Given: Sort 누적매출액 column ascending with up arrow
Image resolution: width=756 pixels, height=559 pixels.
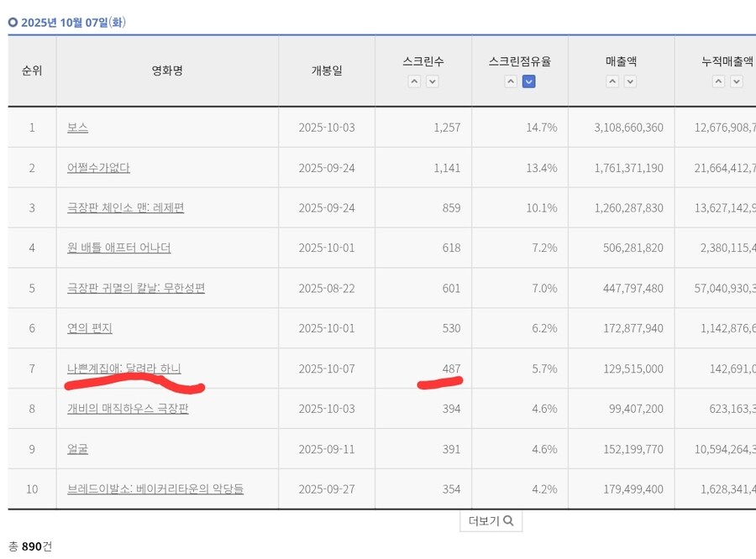Looking at the screenshot, I should click(x=717, y=81).
